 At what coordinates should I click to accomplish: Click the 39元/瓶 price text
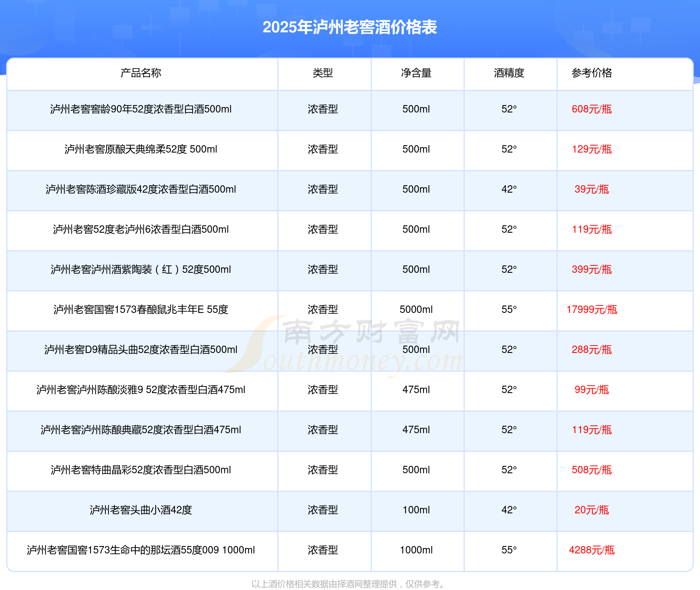591,189
